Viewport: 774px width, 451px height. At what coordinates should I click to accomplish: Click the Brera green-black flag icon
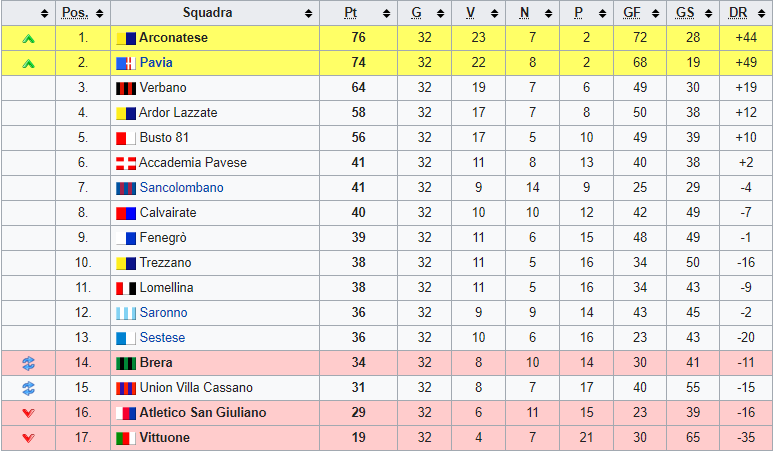coord(126,363)
